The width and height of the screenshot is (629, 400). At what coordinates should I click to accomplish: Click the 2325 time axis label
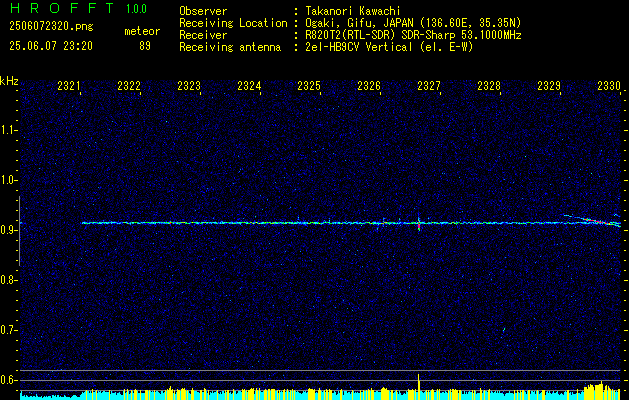click(309, 86)
